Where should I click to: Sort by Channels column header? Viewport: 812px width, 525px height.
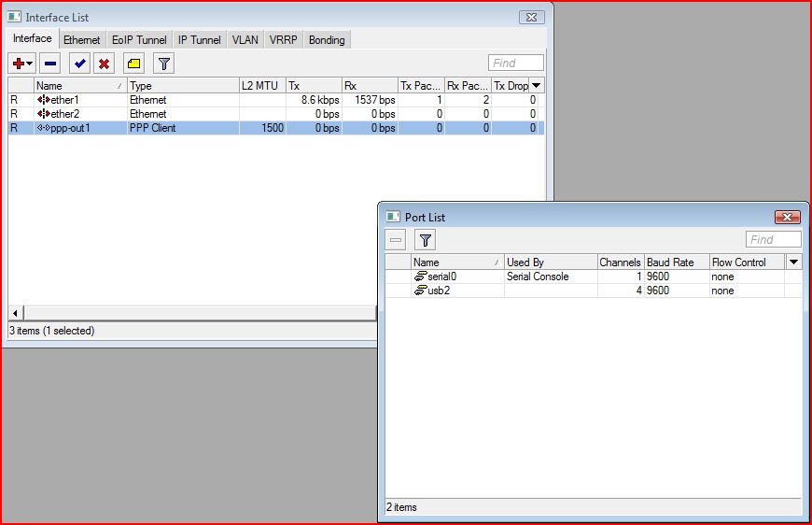click(621, 262)
